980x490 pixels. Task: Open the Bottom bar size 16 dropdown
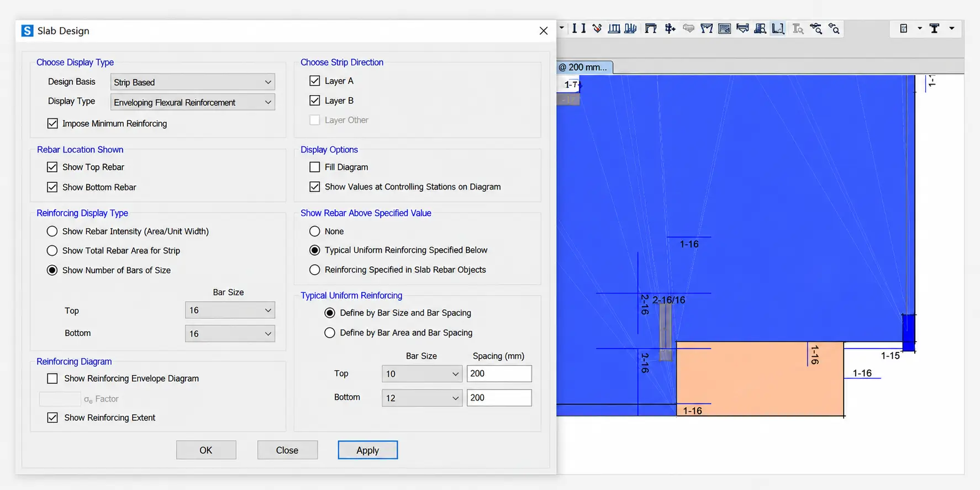coord(230,334)
